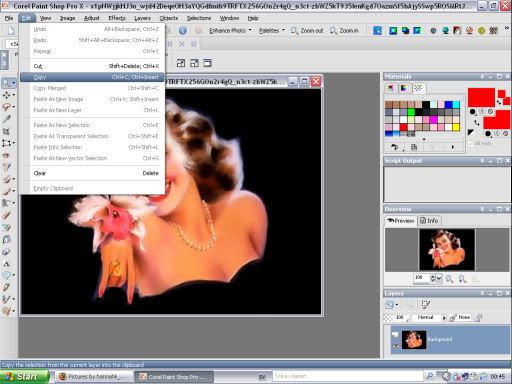Select the Pen tool
This screenshot has height=384, width=512.
(x=6, y=287)
